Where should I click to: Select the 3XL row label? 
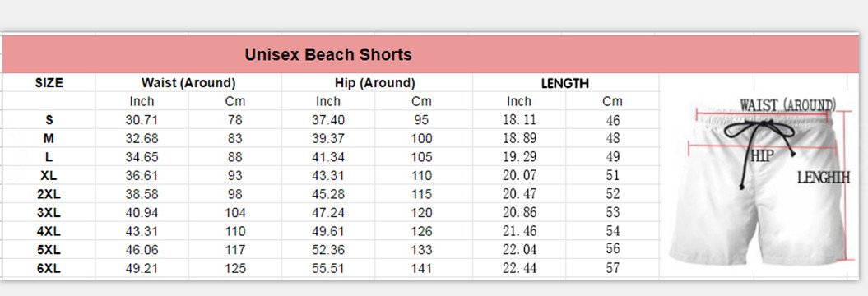tap(49, 213)
